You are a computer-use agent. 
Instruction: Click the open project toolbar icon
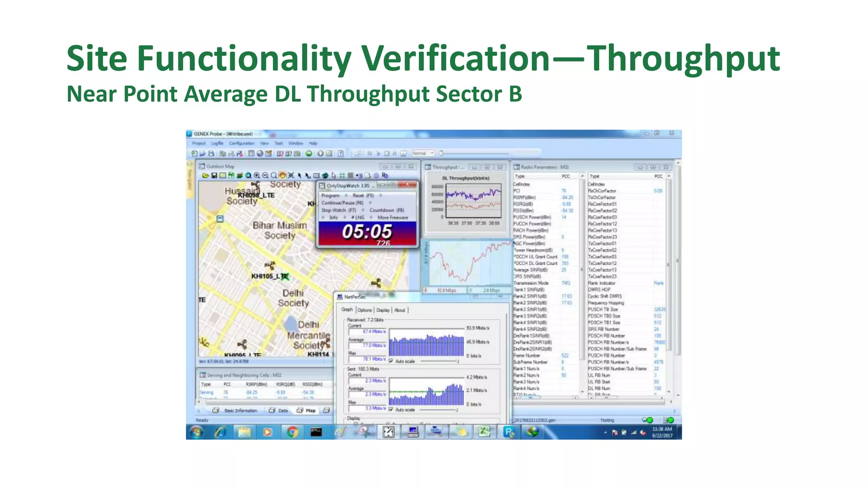coord(203,153)
